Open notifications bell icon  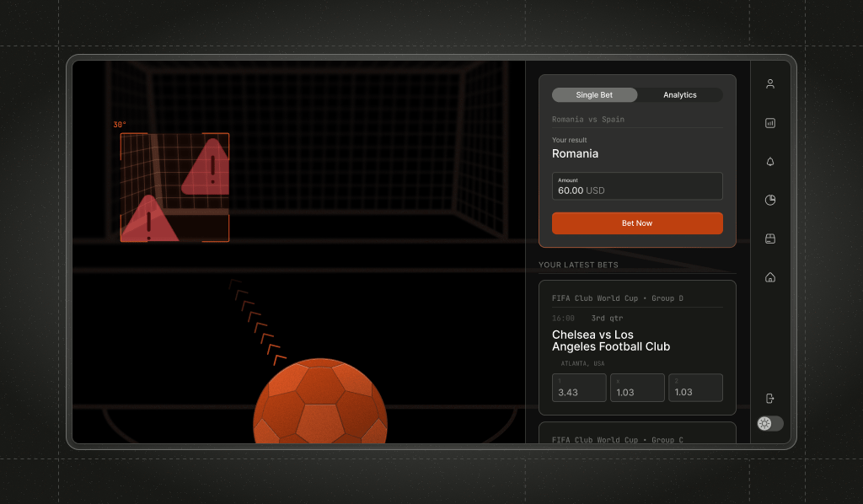click(x=769, y=162)
